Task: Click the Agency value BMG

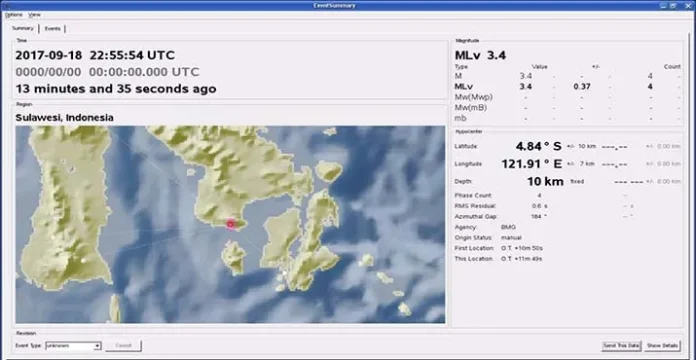Action: [x=508, y=227]
